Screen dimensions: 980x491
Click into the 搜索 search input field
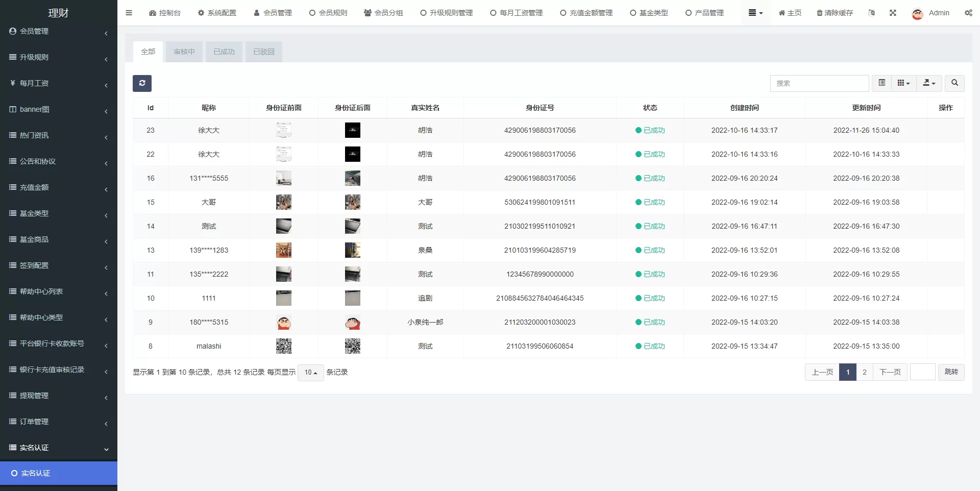(x=820, y=83)
